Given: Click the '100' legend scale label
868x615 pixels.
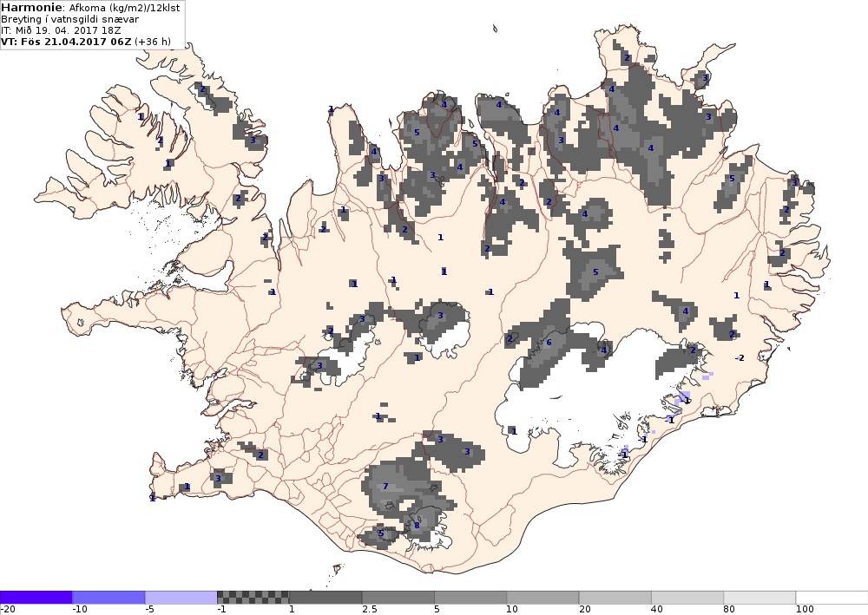Looking at the screenshot, I should (803, 610).
